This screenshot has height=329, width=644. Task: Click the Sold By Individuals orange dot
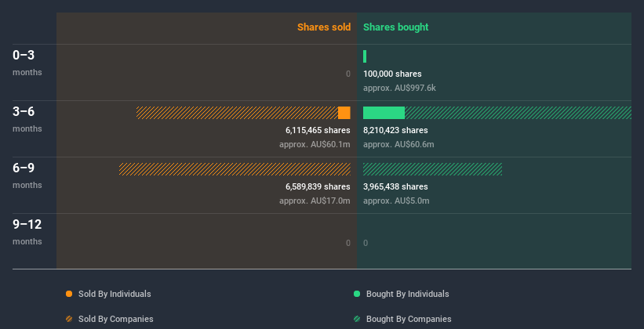(69, 294)
